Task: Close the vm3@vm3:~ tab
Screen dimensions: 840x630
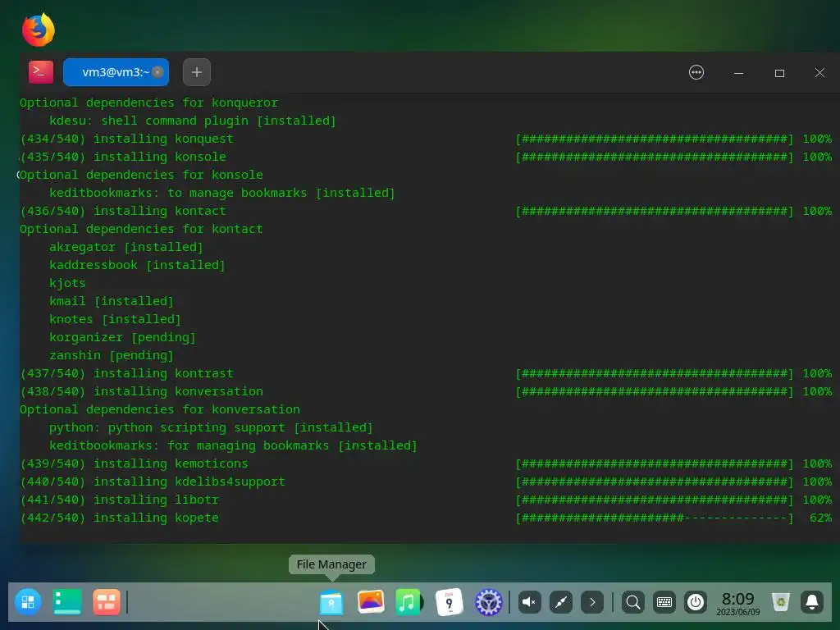Action: click(157, 72)
